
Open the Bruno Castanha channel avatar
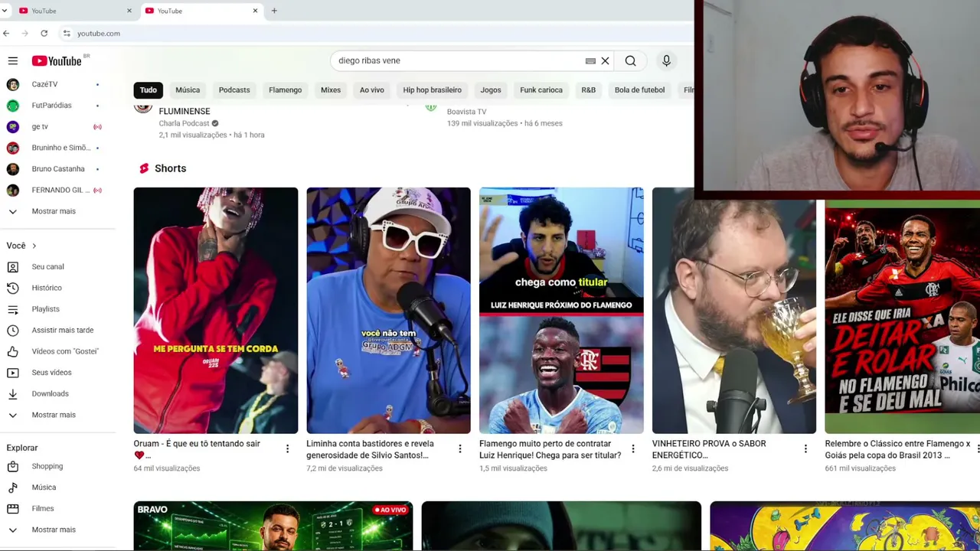(x=13, y=169)
